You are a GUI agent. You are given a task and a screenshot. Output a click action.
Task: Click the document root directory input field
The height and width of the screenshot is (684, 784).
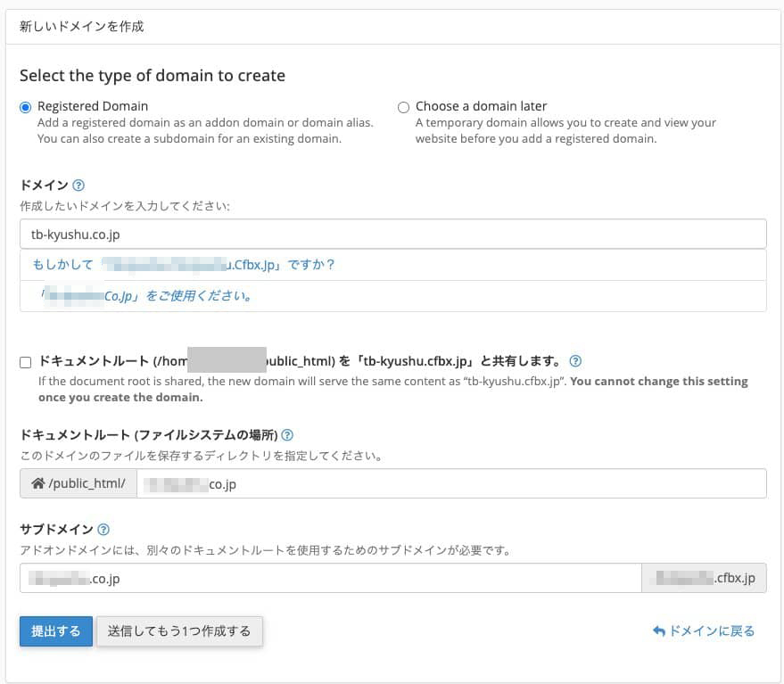pyautogui.click(x=451, y=483)
